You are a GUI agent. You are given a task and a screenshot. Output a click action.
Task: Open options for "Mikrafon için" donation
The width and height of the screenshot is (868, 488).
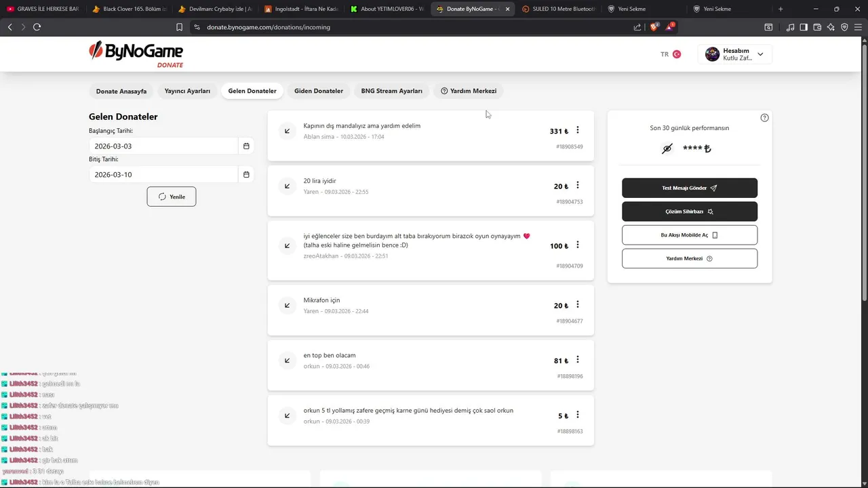coord(578,305)
